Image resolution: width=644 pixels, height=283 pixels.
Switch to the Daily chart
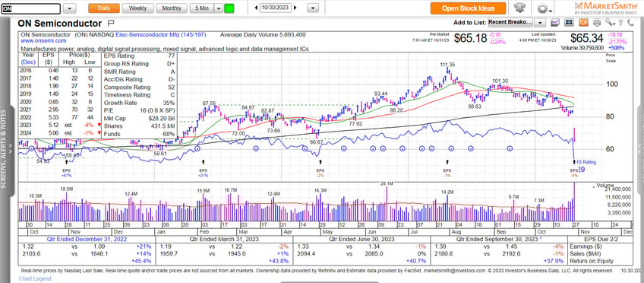click(x=104, y=8)
